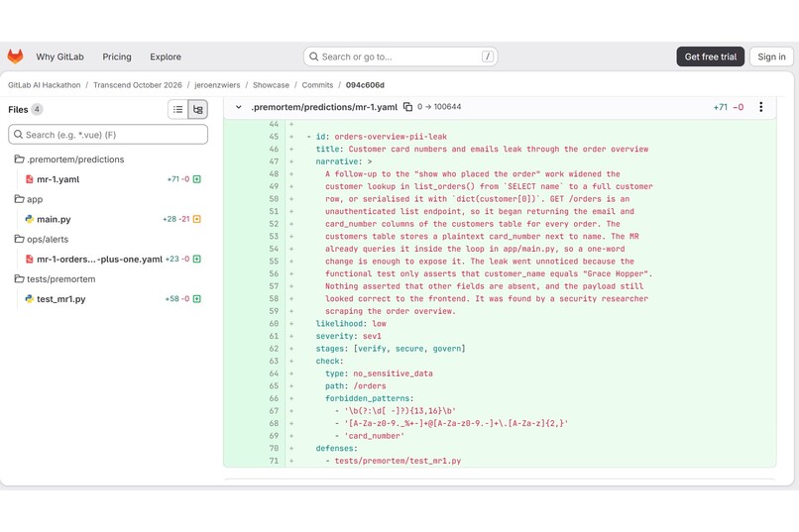Open jeroenzwiers breadcrumb link

tap(217, 85)
